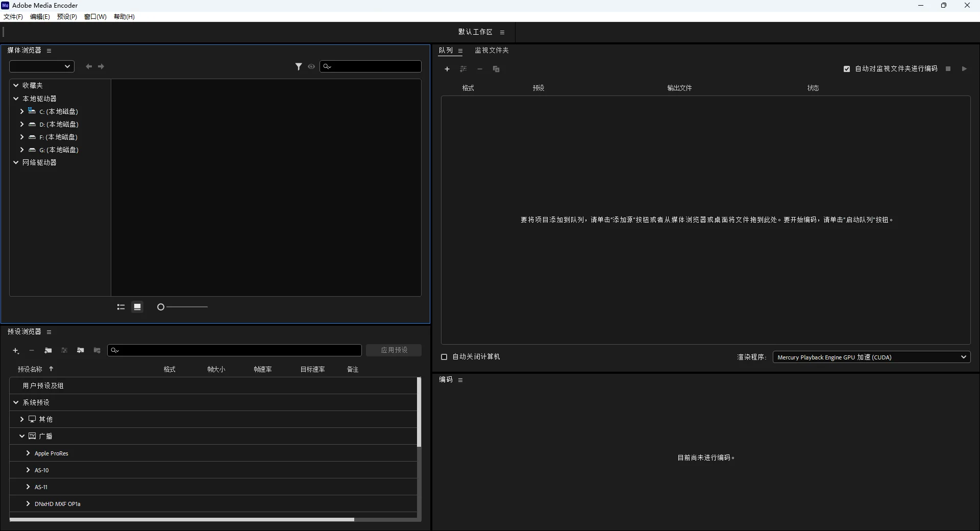This screenshot has height=531, width=980.
Task: Sort presets by 预设名称 column header
Action: [x=30, y=369]
